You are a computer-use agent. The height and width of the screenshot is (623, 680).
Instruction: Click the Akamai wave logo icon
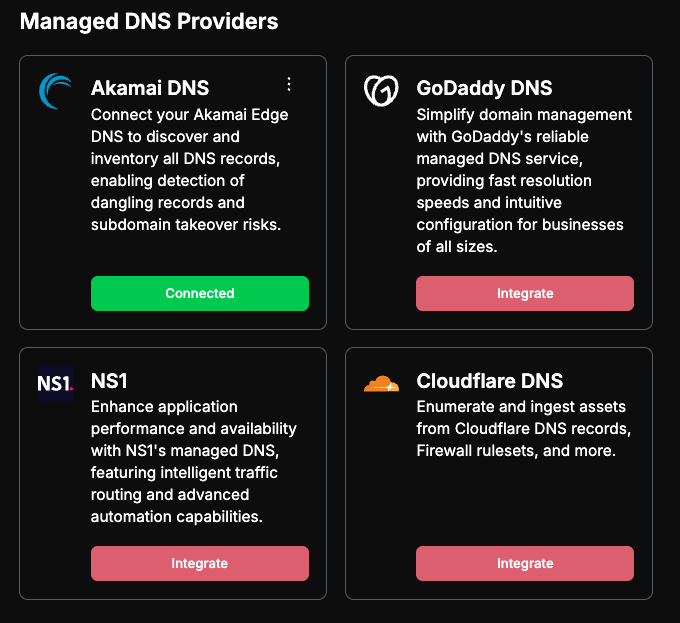[x=56, y=91]
